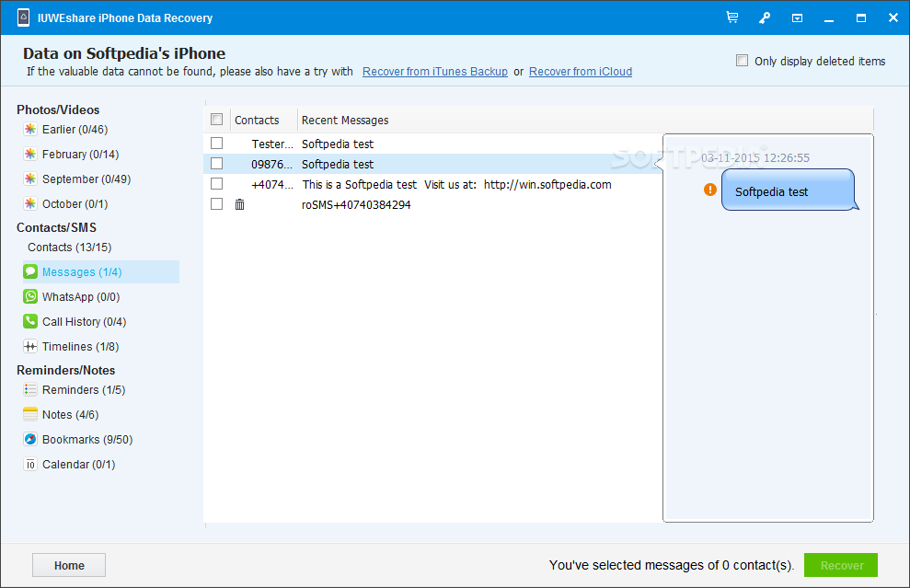
Task: Click the orange warning icon by message bubble
Action: point(709,190)
